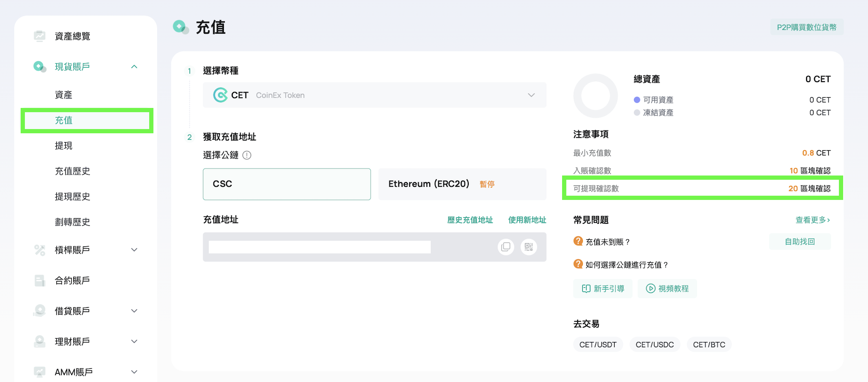Viewport: 868px width, 382px height.
Task: Select the CSC chain option
Action: (287, 184)
